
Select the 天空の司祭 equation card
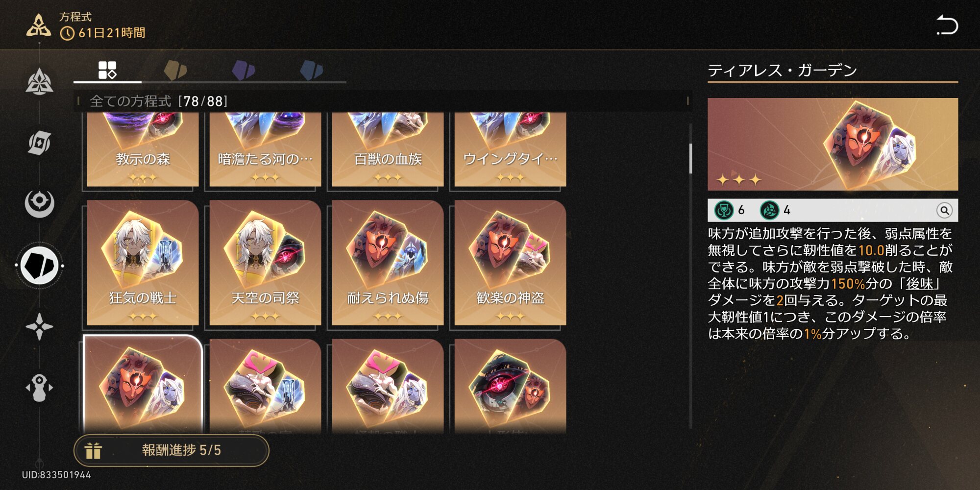(265, 263)
